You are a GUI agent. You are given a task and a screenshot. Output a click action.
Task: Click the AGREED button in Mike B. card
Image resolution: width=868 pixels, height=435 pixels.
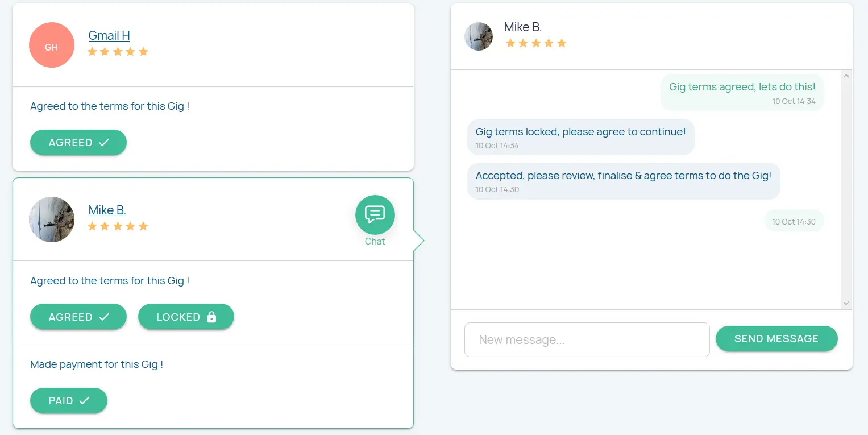point(78,317)
